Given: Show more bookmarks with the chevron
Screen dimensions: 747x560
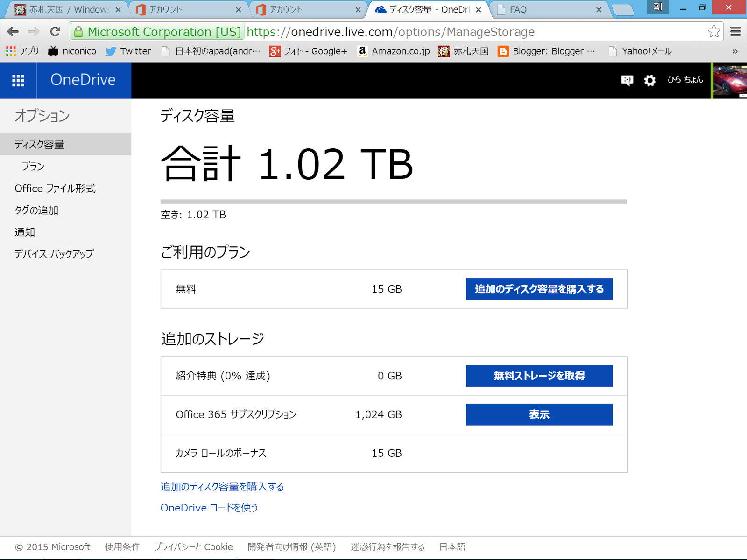Looking at the screenshot, I should click(735, 51).
